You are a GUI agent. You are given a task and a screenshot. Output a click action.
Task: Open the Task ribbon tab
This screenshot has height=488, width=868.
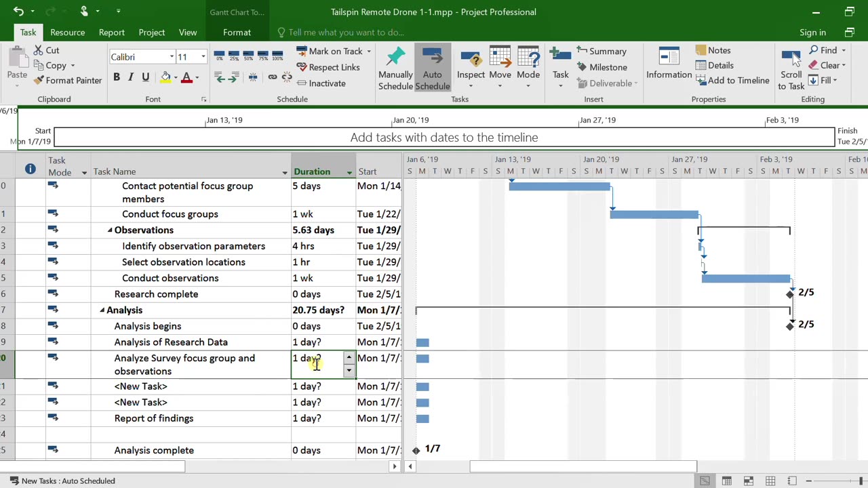[x=28, y=32]
